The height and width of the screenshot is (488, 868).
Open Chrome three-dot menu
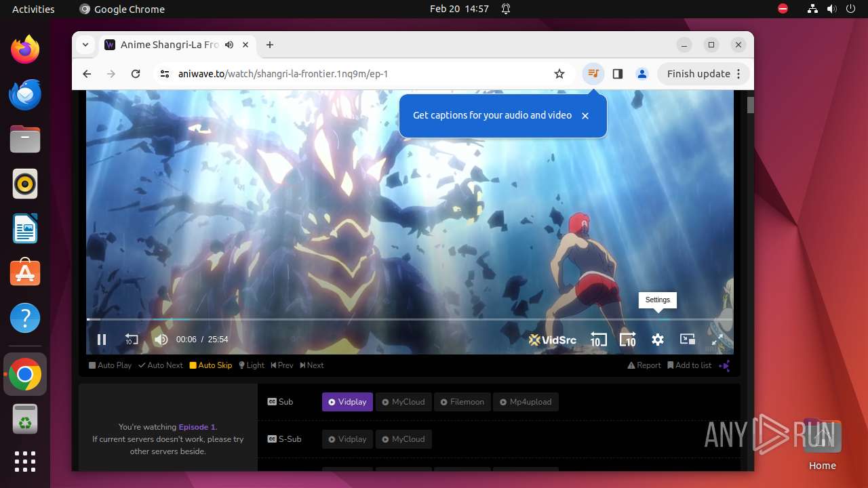pyautogui.click(x=739, y=74)
